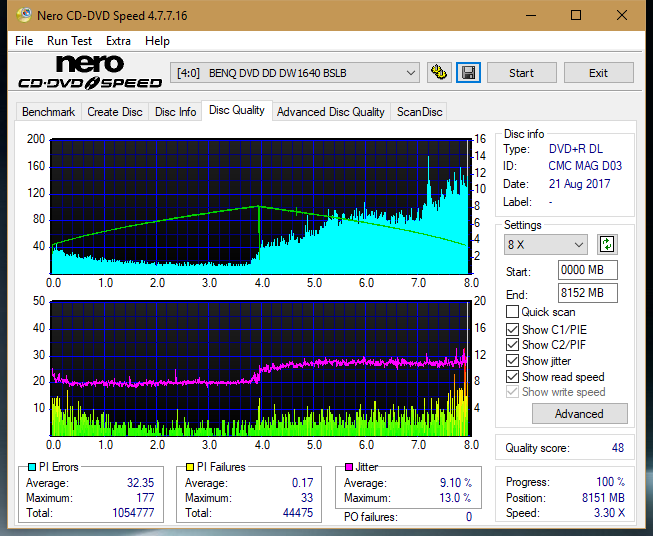Open the Run Test menu
This screenshot has height=536, width=653.
(69, 41)
